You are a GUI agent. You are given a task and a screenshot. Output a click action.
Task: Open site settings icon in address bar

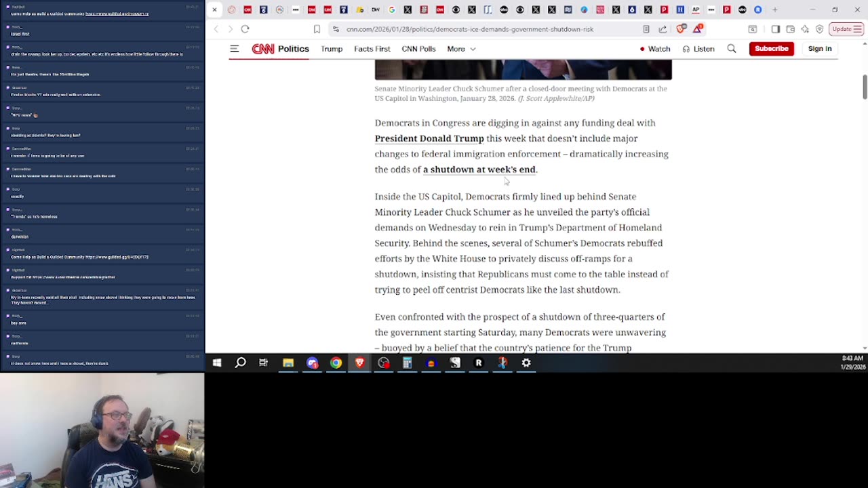click(x=336, y=29)
